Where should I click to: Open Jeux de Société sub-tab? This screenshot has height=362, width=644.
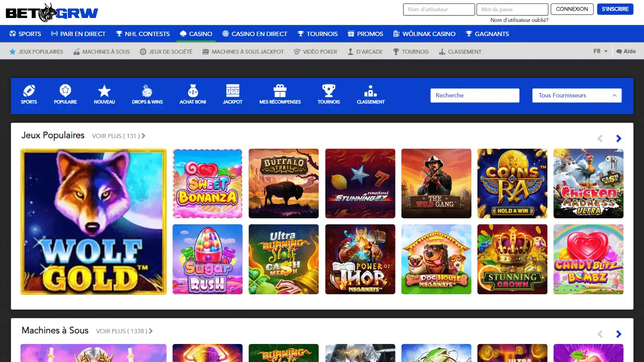pyautogui.click(x=166, y=51)
